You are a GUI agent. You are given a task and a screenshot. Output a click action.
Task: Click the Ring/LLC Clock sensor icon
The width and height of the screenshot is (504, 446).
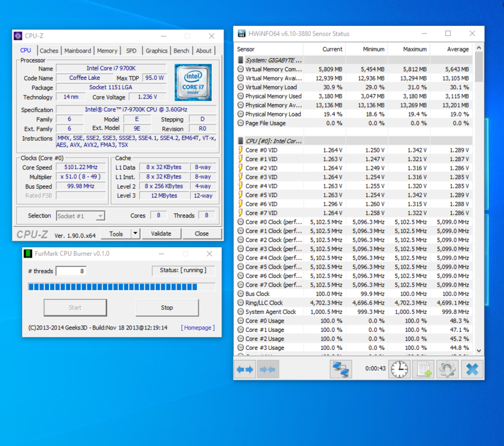[x=240, y=302]
